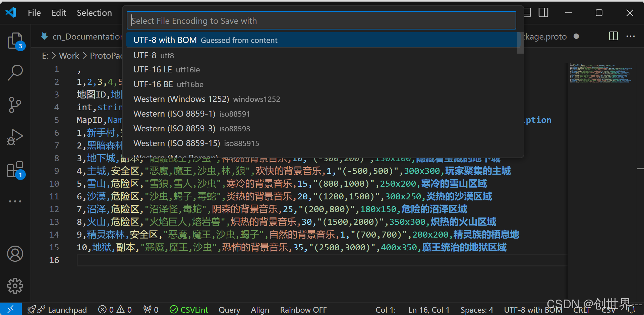
Task: Open the Source Control view icon
Action: click(15, 105)
